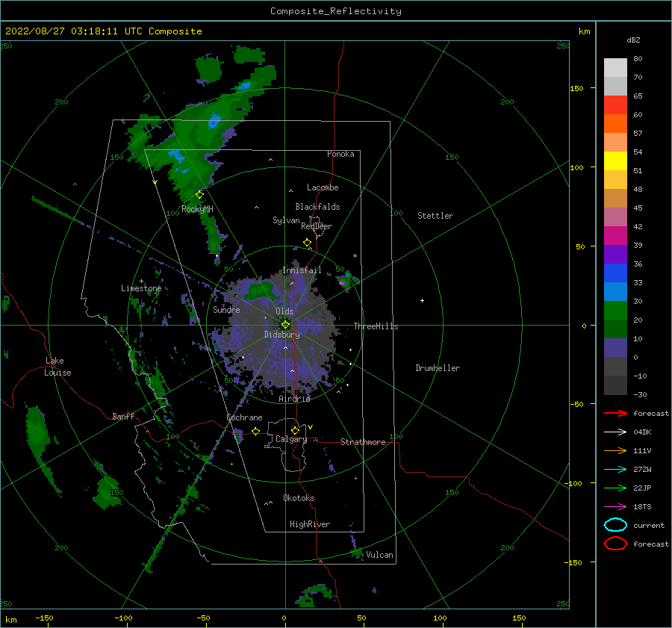
Task: Click the green 22JP arrow icon
Action: tap(615, 488)
